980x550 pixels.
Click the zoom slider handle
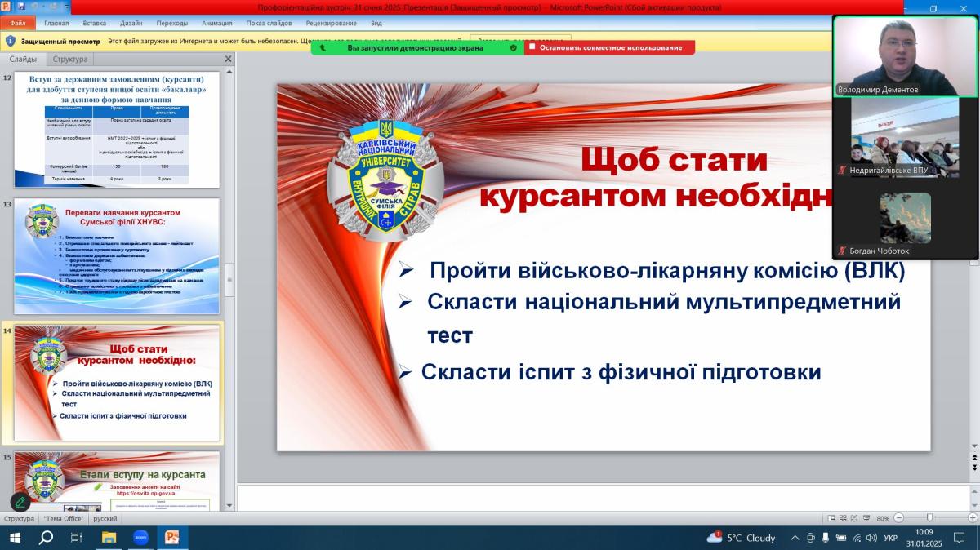(x=929, y=518)
